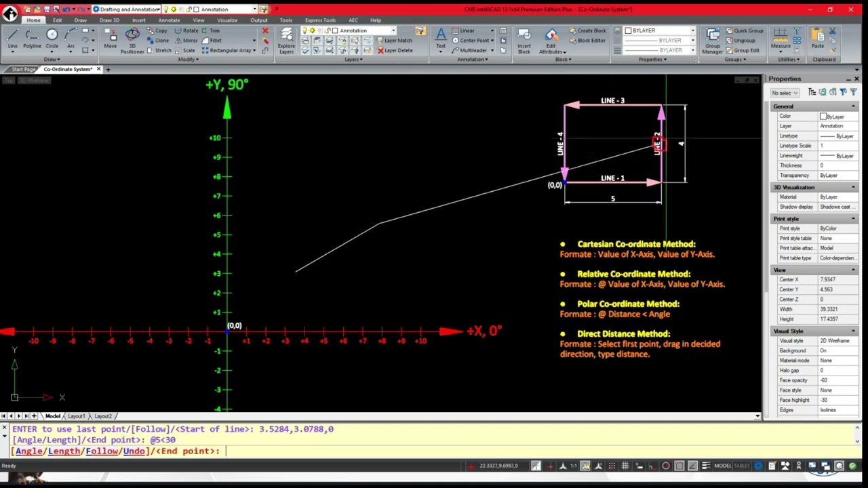Screen dimensions: 868x488
Task: Open Drafting and Annotation workspace dropdown
Action: (126, 9)
